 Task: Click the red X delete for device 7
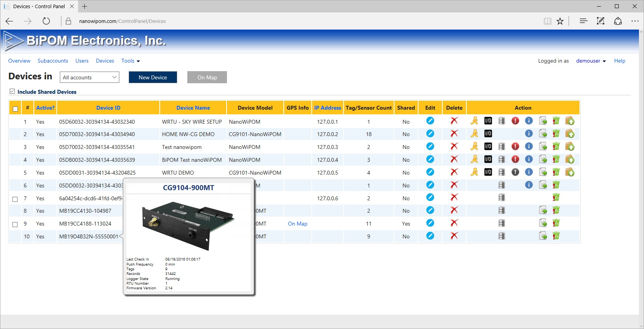click(454, 198)
